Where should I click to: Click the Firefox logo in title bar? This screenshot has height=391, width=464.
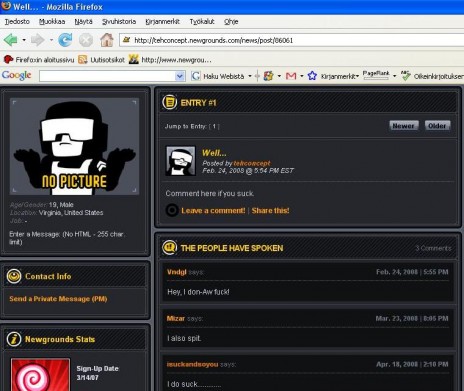click(x=6, y=6)
